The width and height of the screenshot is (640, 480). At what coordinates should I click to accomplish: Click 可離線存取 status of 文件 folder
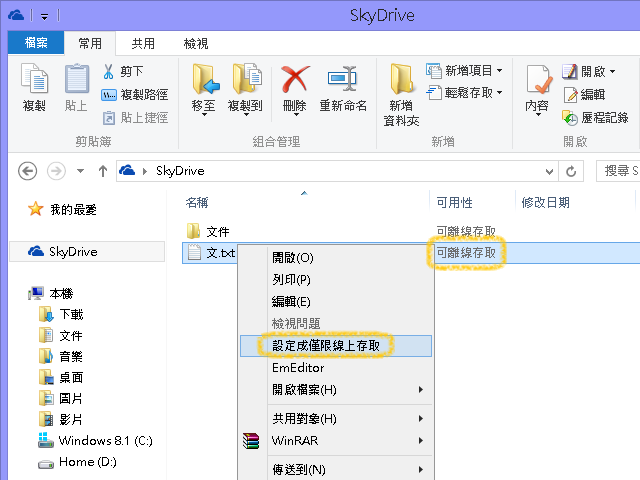(466, 231)
